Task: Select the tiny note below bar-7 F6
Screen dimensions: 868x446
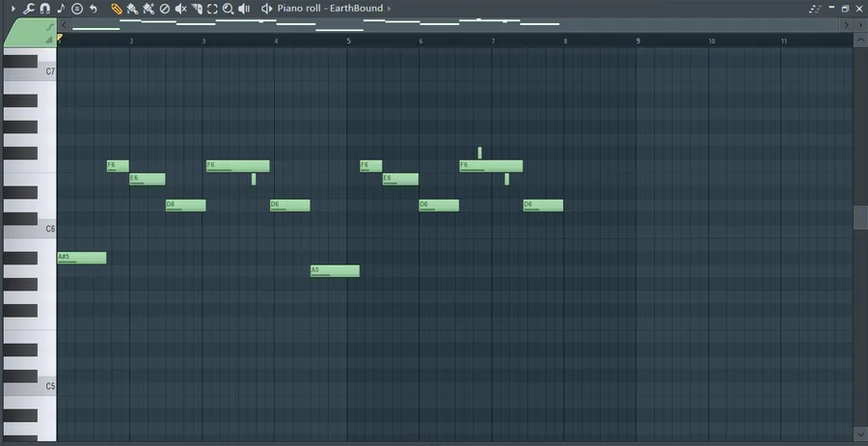Action: [506, 179]
